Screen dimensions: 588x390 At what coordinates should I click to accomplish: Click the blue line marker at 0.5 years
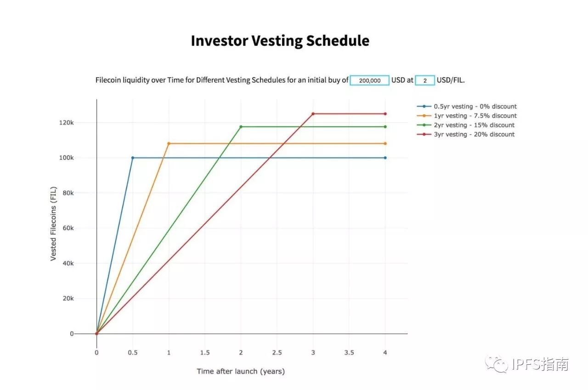133,158
